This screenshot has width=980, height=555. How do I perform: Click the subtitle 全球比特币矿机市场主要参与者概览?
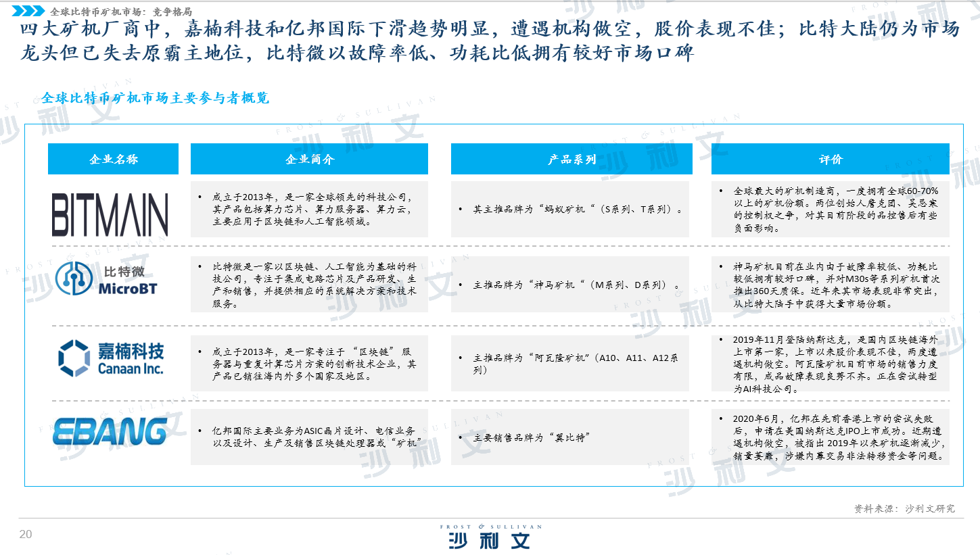click(155, 98)
